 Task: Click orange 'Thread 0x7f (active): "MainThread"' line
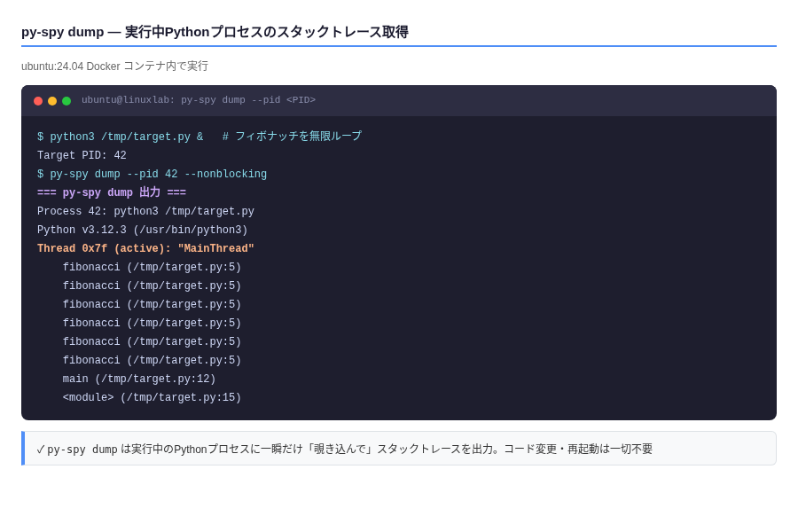[145, 248]
